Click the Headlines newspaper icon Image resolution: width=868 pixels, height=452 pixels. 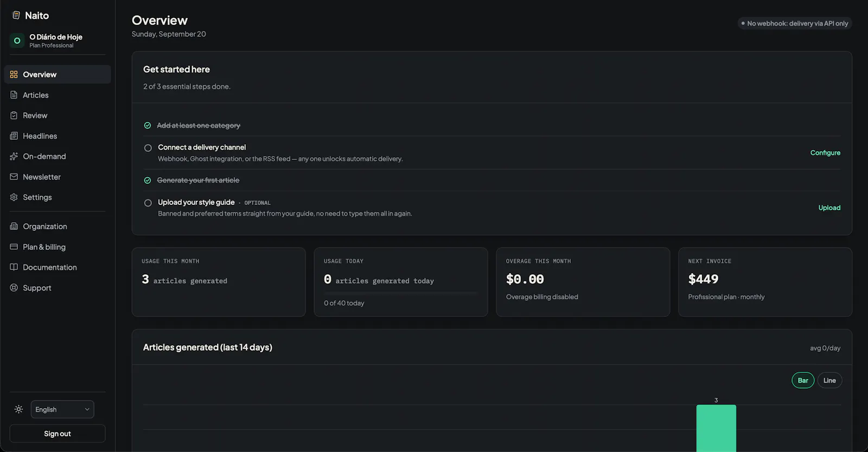(14, 136)
